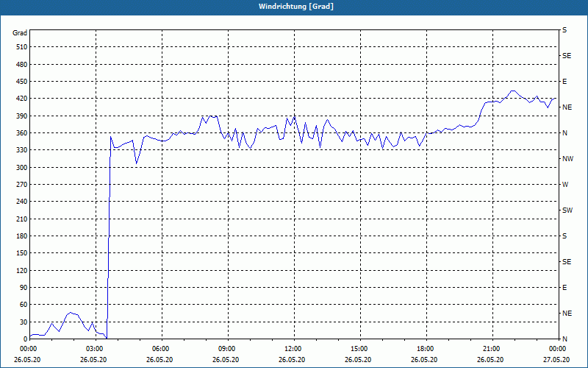Click the 18:00 time axis label
This screenshot has height=368, width=588.
pos(427,349)
